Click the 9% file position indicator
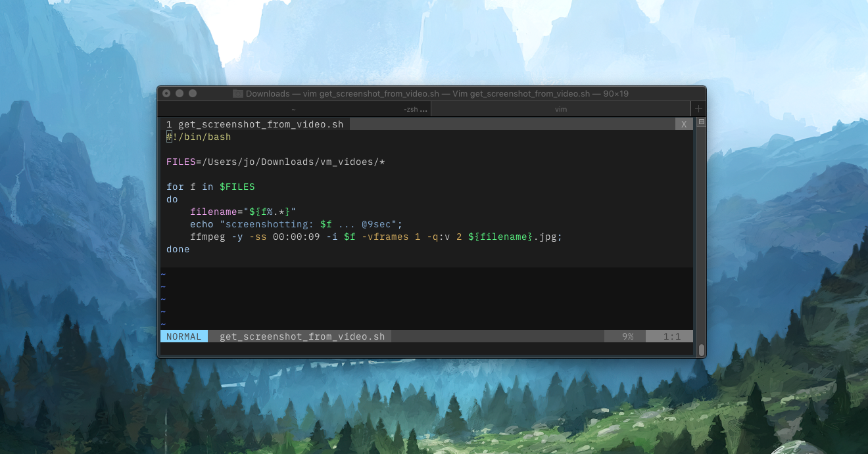The height and width of the screenshot is (454, 868). pyautogui.click(x=627, y=336)
